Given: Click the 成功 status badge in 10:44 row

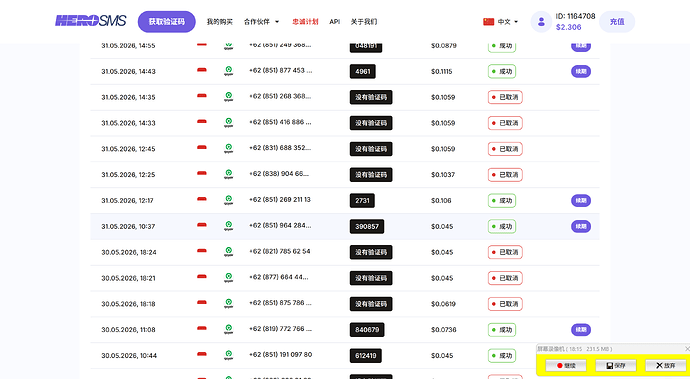Looking at the screenshot, I should 502,355.
